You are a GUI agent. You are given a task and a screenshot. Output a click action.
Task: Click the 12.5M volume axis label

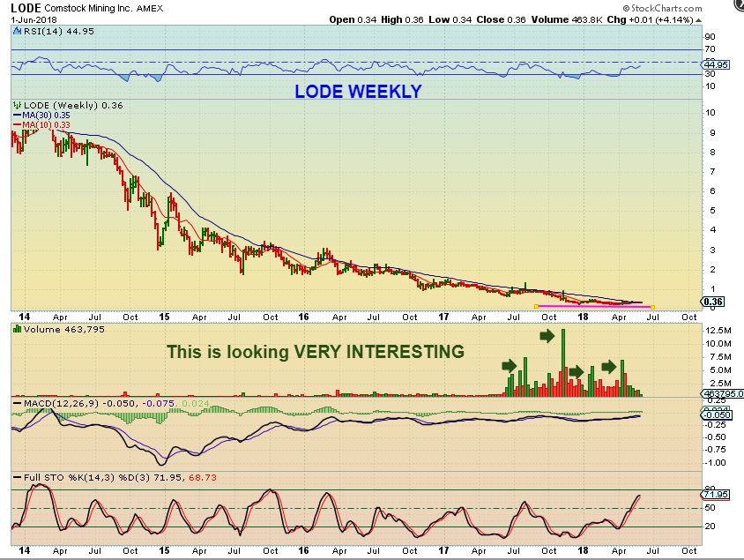[x=718, y=331]
